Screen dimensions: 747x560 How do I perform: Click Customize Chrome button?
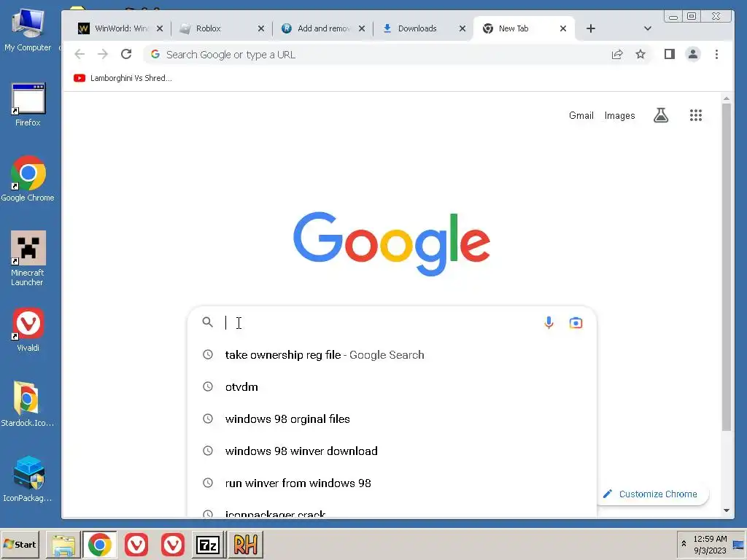point(652,494)
